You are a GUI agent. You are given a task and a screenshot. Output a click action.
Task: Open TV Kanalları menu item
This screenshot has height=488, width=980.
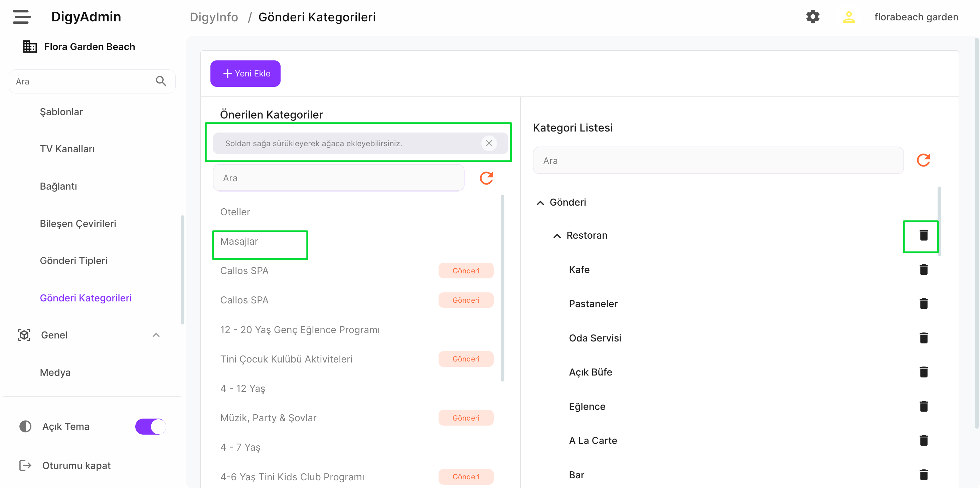67,149
